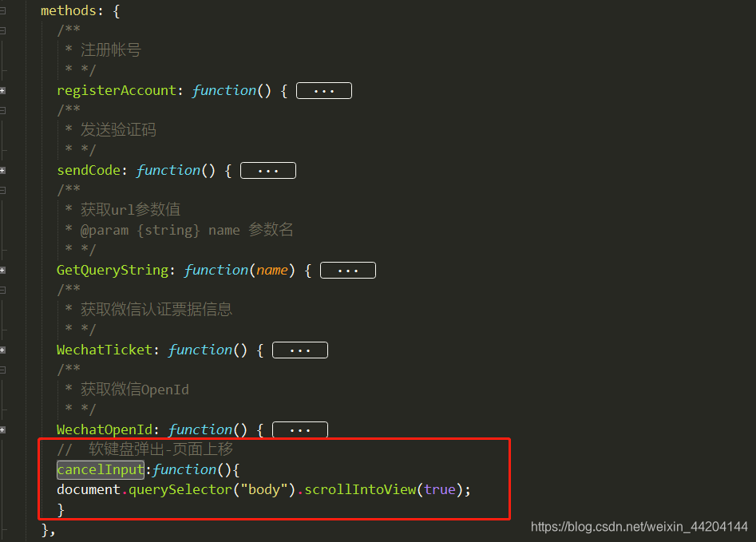Place cursor on the methods keyword
The height and width of the screenshot is (542, 756).
[69, 10]
